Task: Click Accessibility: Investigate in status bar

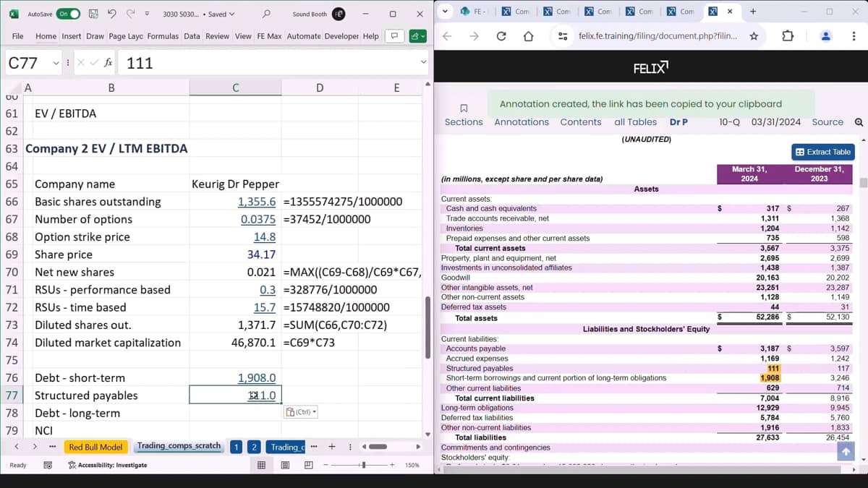Action: click(108, 465)
